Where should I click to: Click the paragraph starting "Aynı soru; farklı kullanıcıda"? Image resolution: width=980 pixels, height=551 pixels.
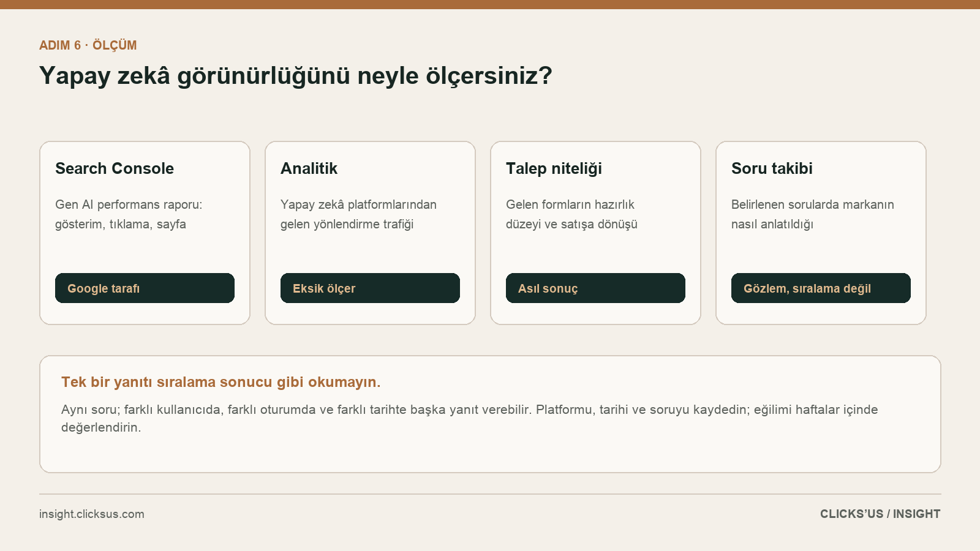(x=470, y=418)
